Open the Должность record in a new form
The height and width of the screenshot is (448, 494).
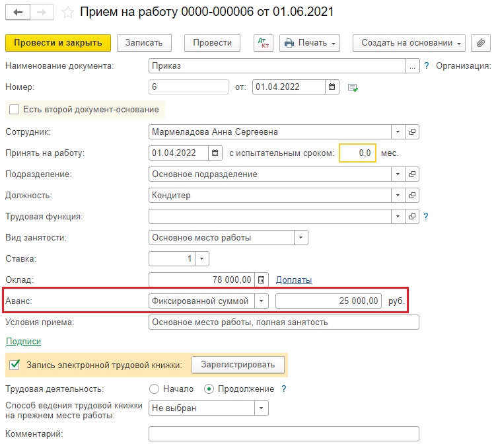point(412,195)
